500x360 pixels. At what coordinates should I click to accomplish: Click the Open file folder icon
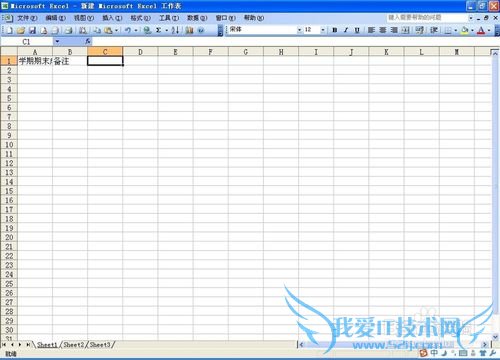21,30
